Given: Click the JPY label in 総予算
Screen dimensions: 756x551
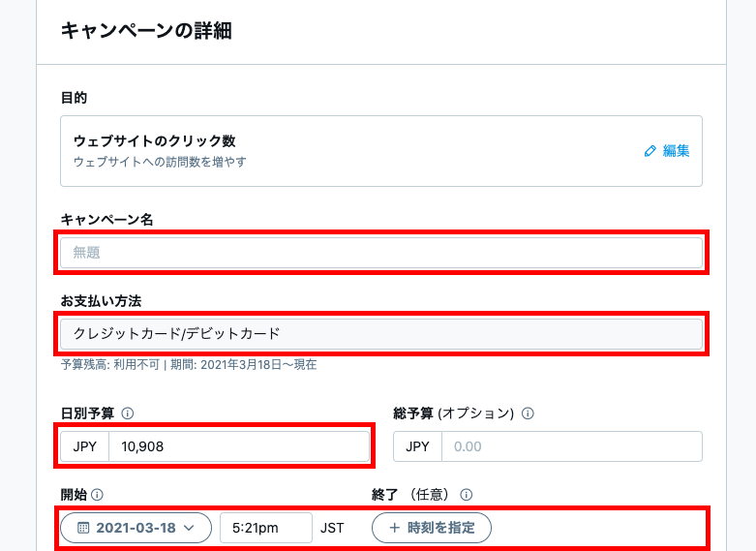Looking at the screenshot, I should point(417,446).
